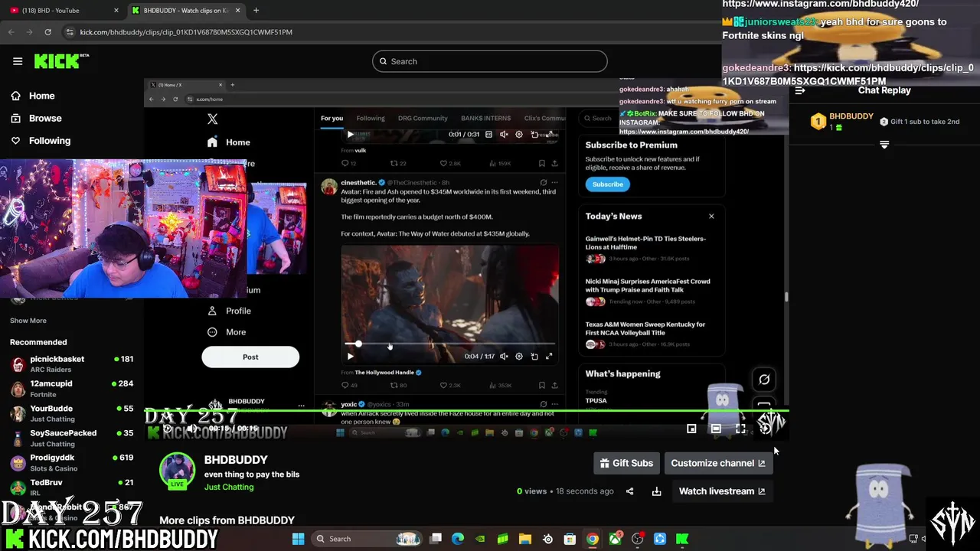Mute the Kick clip player volume
980x551 pixels.
pyautogui.click(x=191, y=429)
